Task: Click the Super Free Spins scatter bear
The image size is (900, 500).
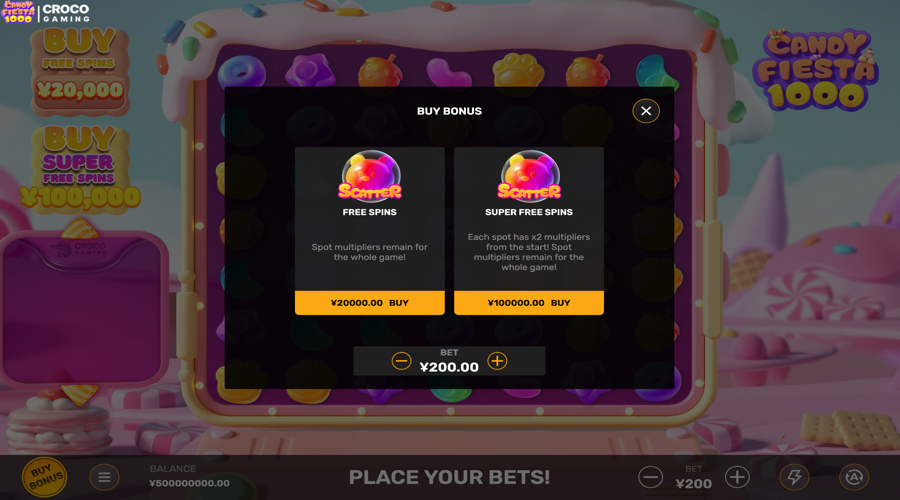Action: (529, 176)
